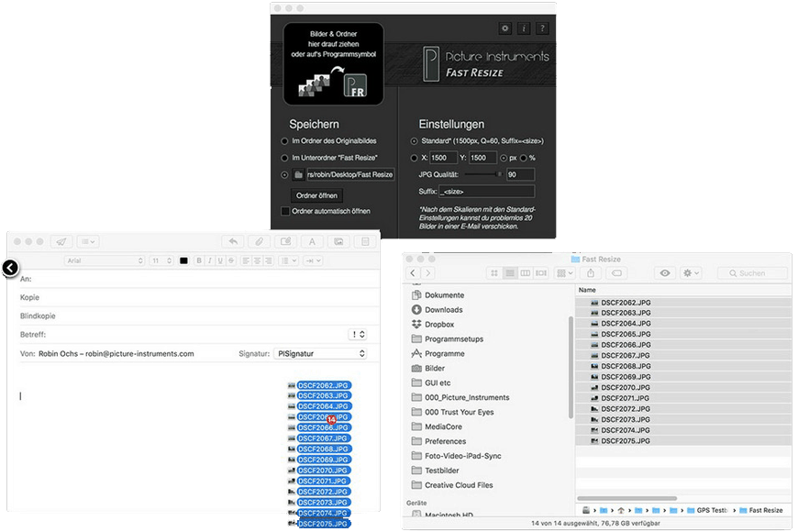Align text right in Mail format bar

tap(268, 260)
